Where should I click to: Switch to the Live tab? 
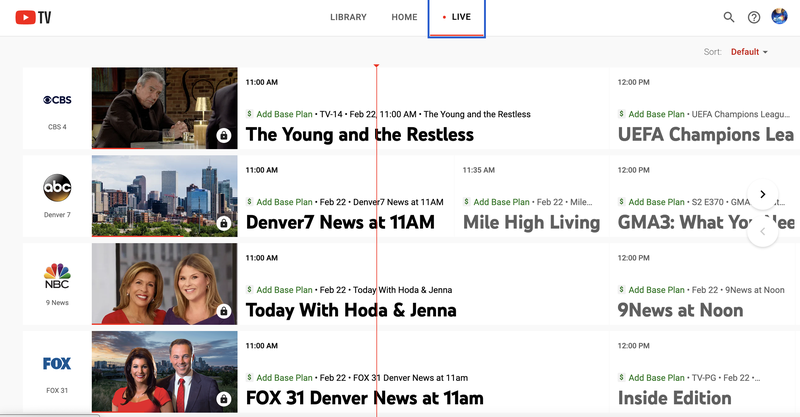pos(457,18)
